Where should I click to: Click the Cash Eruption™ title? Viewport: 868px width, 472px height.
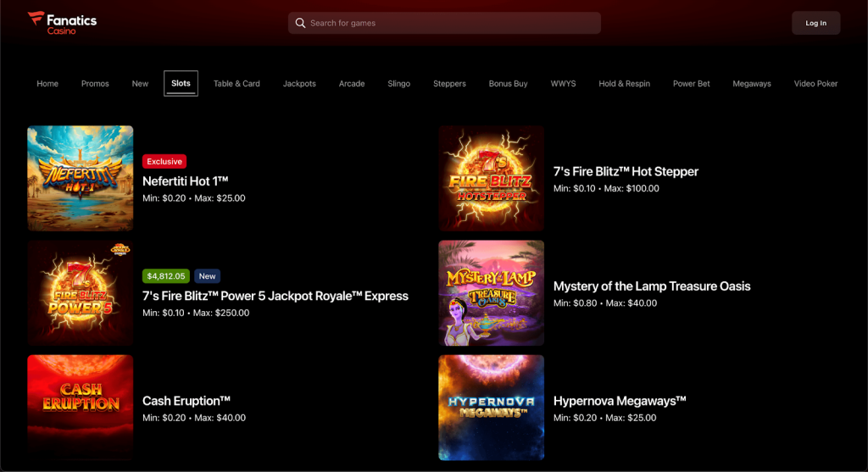pos(186,401)
